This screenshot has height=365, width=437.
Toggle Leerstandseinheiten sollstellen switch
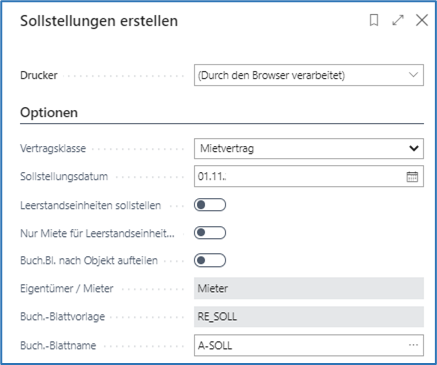coord(210,205)
